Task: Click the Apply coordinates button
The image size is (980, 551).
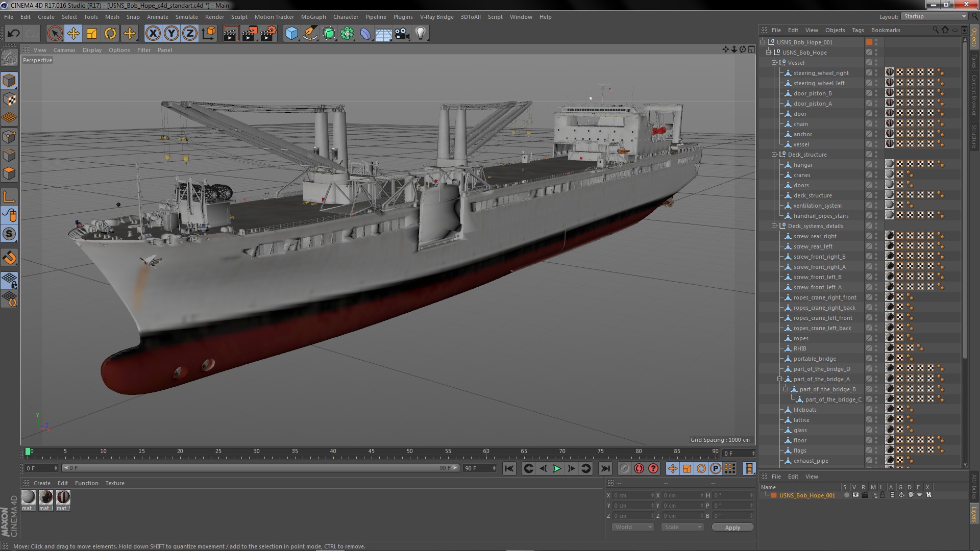Action: click(732, 528)
